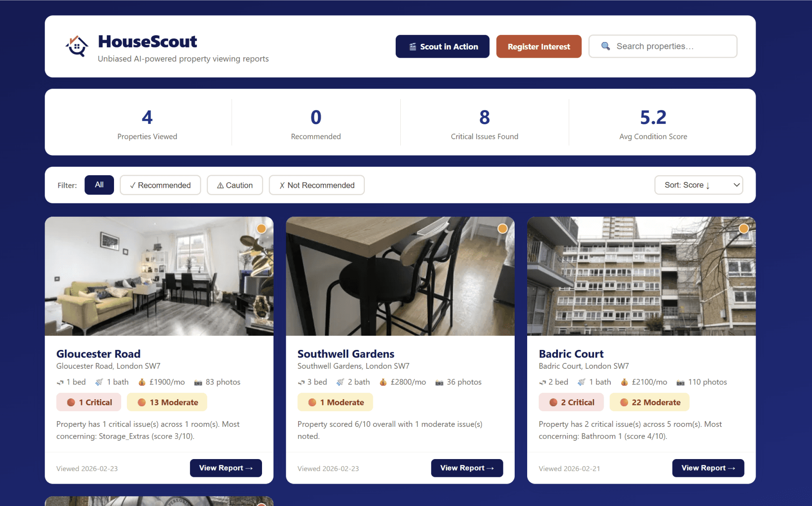This screenshot has height=506, width=812.
Task: Click the HouseScout house logo icon
Action: click(77, 46)
